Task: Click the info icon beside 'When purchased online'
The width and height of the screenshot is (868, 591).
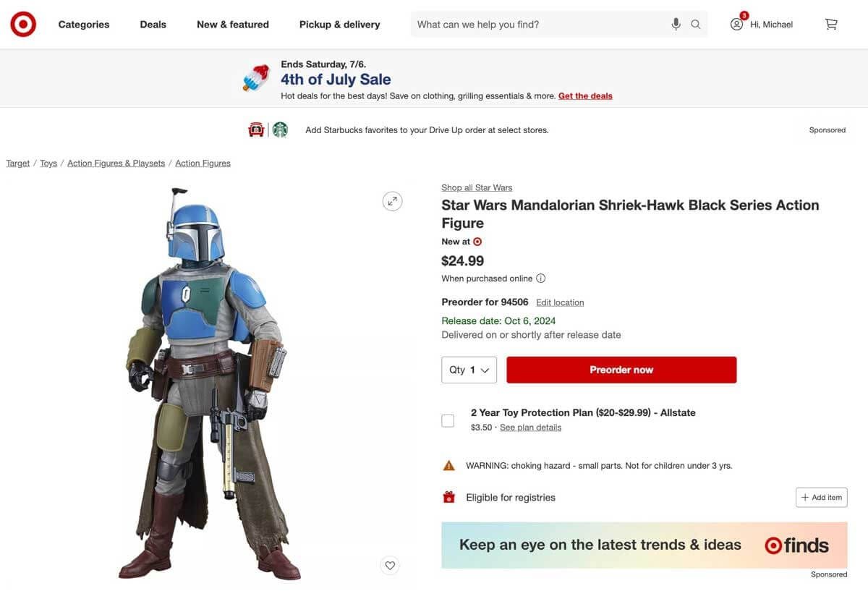Action: click(540, 278)
